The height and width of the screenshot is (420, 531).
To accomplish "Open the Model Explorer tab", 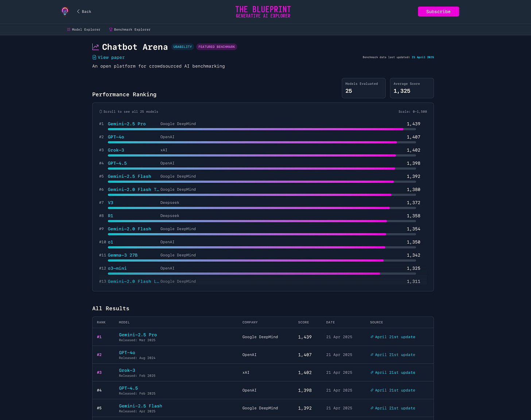I will point(84,30).
